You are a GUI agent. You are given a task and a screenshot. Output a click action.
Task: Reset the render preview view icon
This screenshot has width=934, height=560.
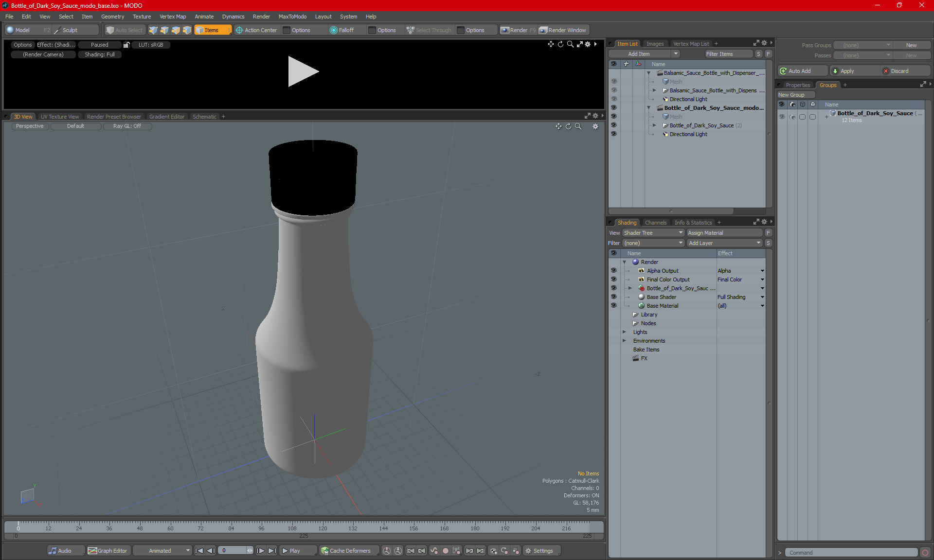tap(560, 44)
